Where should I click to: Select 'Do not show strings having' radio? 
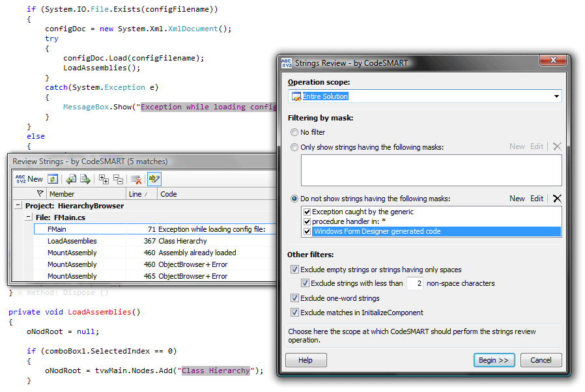point(294,199)
